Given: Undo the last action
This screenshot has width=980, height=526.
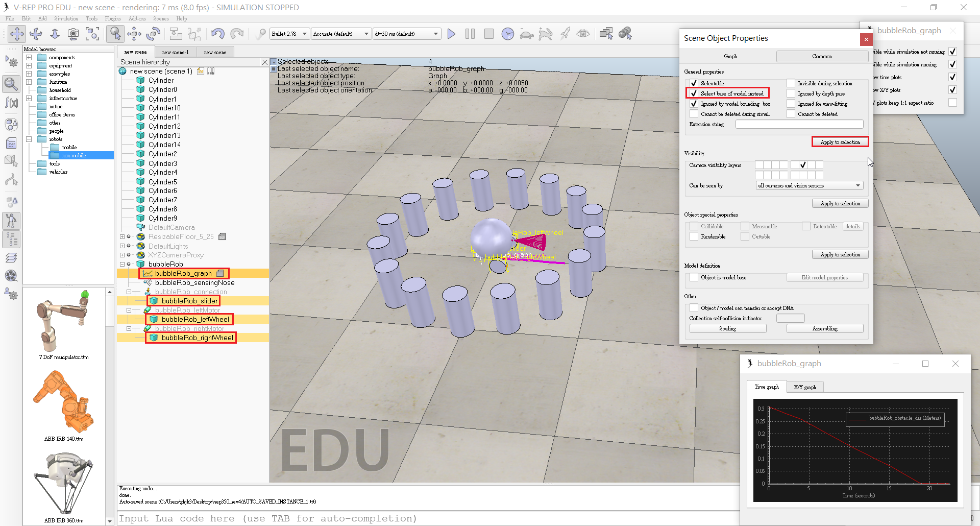Looking at the screenshot, I should coord(218,34).
